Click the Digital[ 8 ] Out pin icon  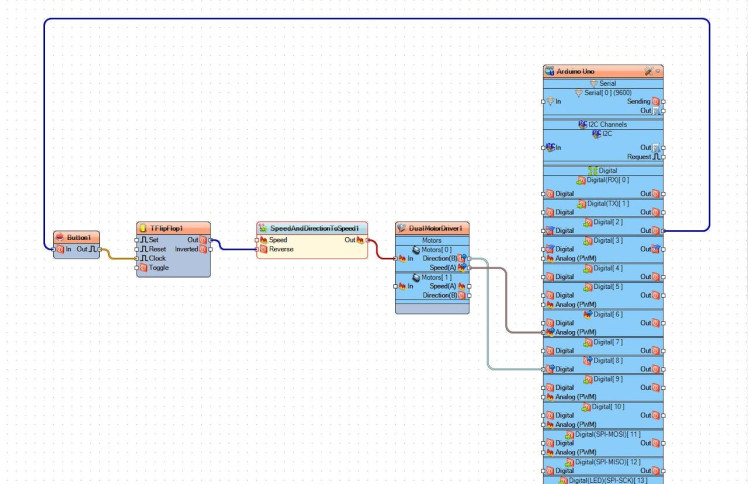click(x=656, y=369)
